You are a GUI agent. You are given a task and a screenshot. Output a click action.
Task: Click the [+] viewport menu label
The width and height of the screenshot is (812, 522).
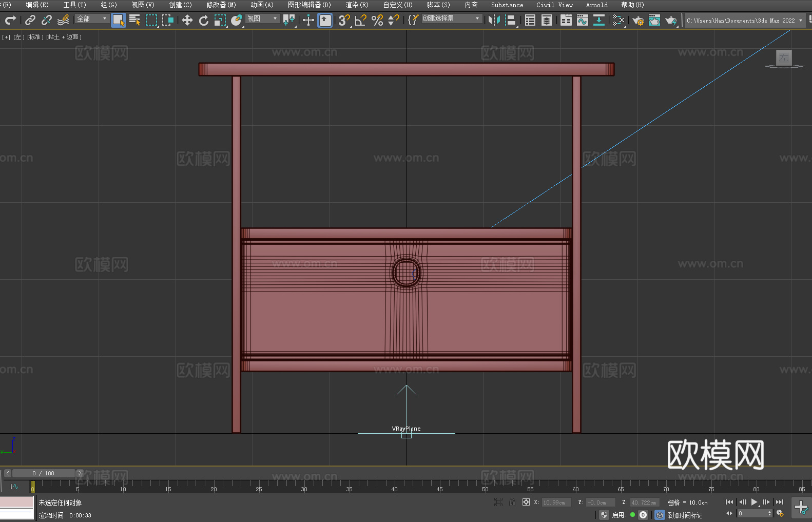pyautogui.click(x=6, y=37)
